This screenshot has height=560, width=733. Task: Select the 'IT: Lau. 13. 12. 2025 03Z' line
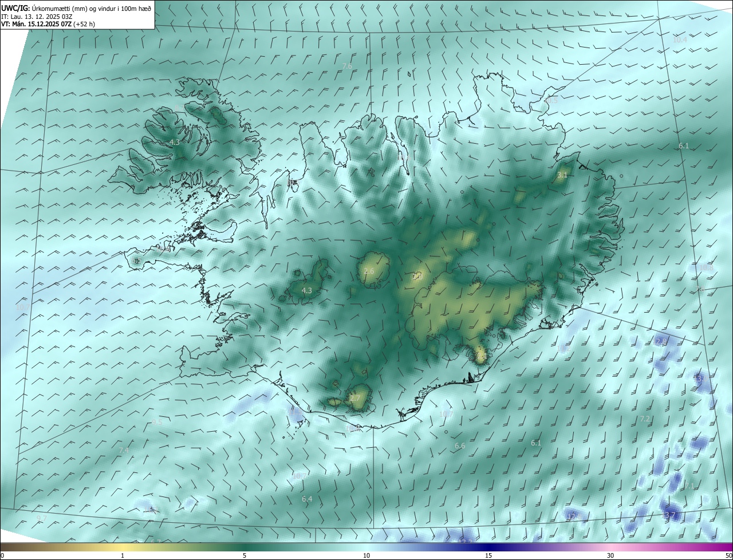(38, 17)
